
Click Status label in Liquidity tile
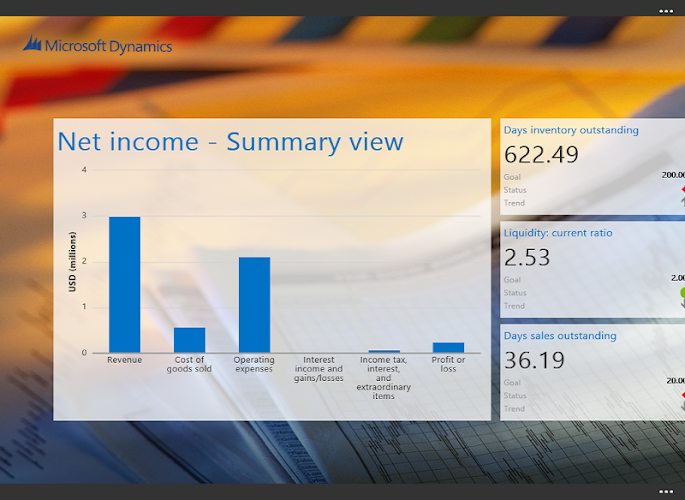coord(515,293)
